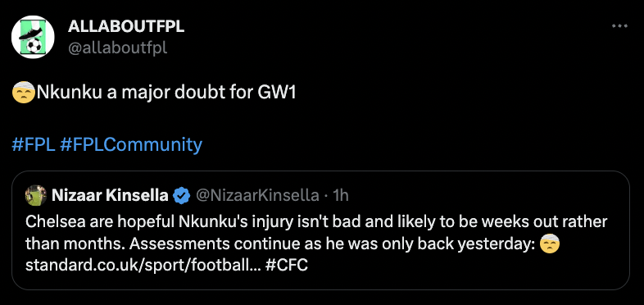Click the @allaboutfpl handle
This screenshot has width=644, height=305.
pos(117,48)
